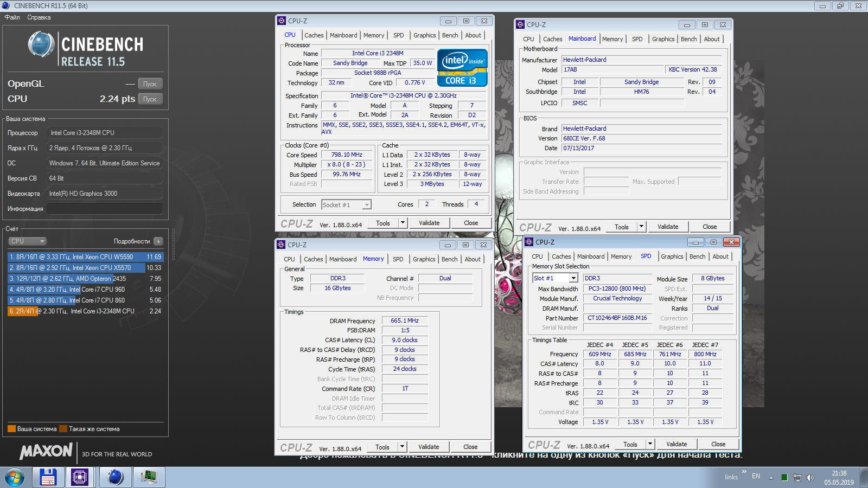This screenshot has width=868, height=488.
Task: Open Tools arrow in the Mainboard window
Action: pos(641,227)
